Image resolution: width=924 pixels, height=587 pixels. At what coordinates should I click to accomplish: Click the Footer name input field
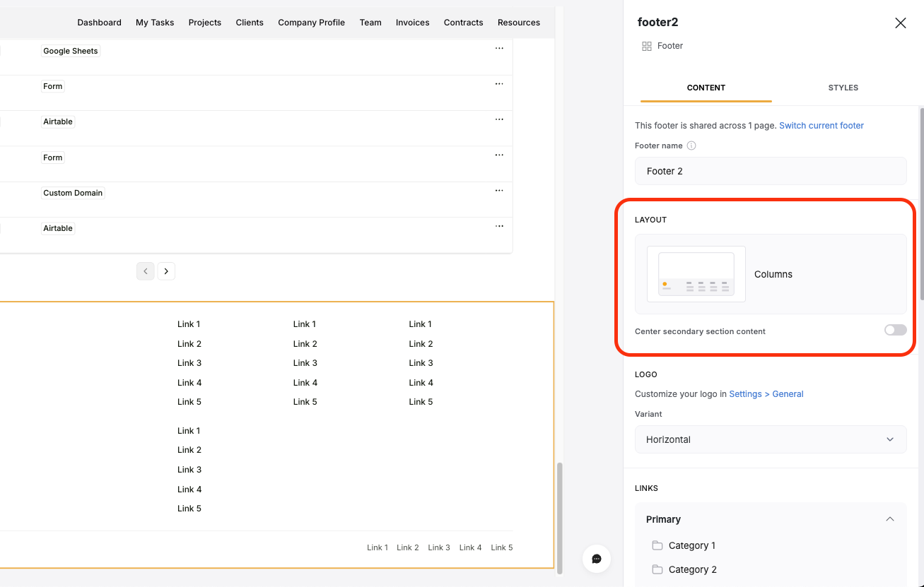[771, 171]
